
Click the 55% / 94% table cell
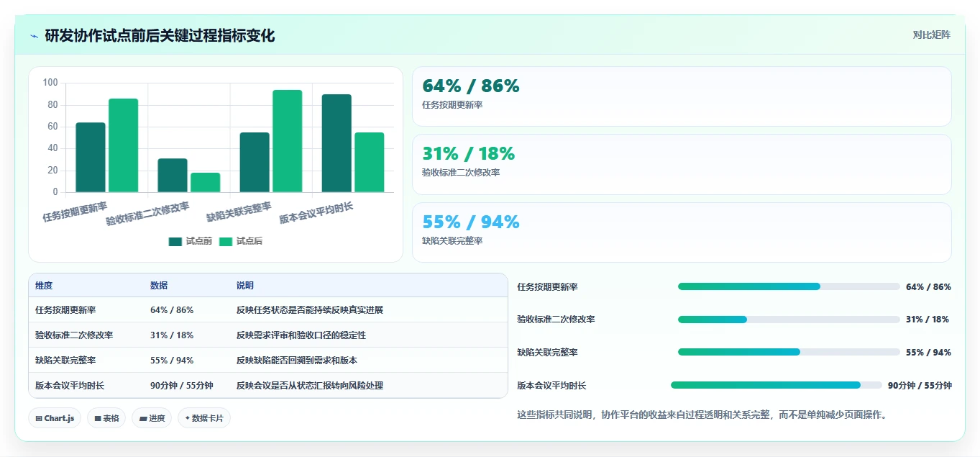coord(172,361)
